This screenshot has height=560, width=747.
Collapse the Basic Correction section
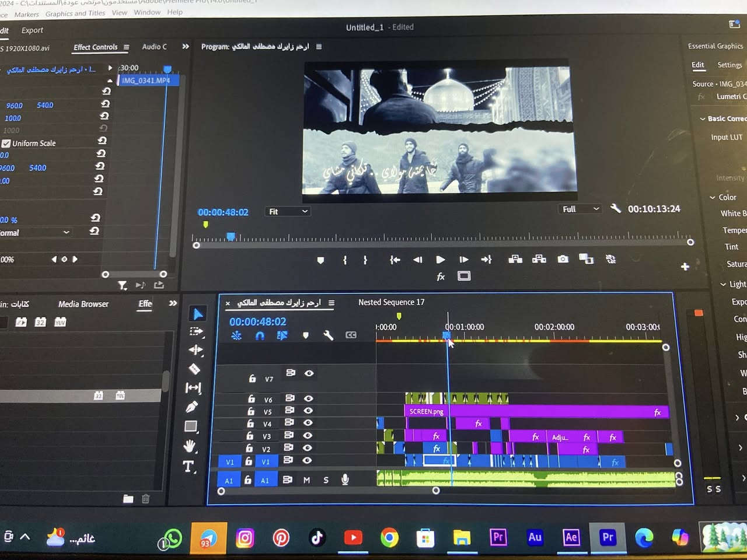pos(703,119)
